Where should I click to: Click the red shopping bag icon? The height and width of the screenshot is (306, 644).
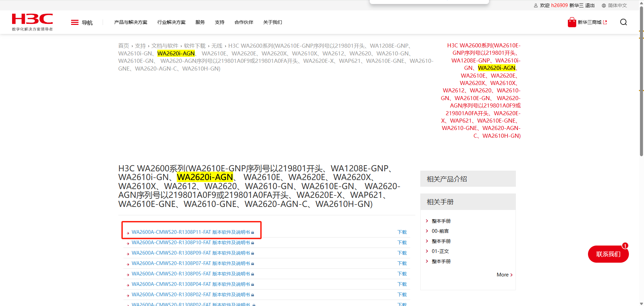[x=572, y=22]
